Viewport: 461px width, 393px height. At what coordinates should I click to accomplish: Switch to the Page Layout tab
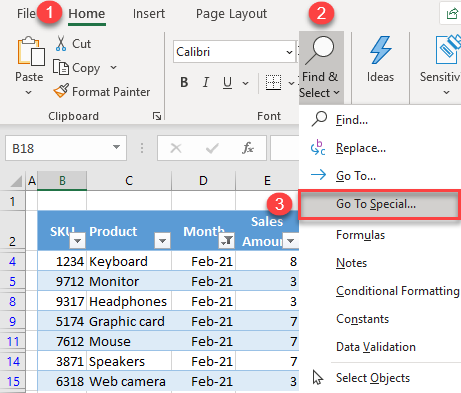[231, 14]
